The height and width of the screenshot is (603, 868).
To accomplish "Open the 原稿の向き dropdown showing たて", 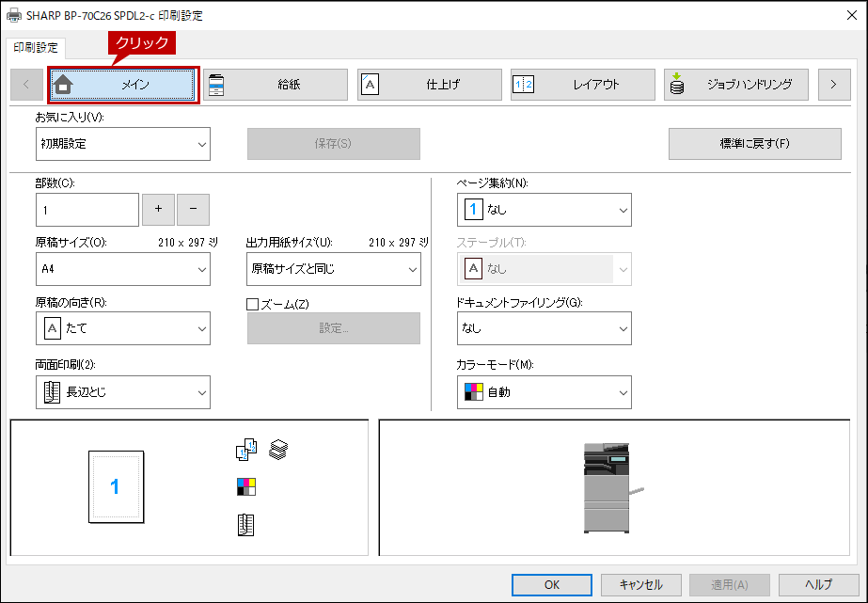I will coord(123,328).
